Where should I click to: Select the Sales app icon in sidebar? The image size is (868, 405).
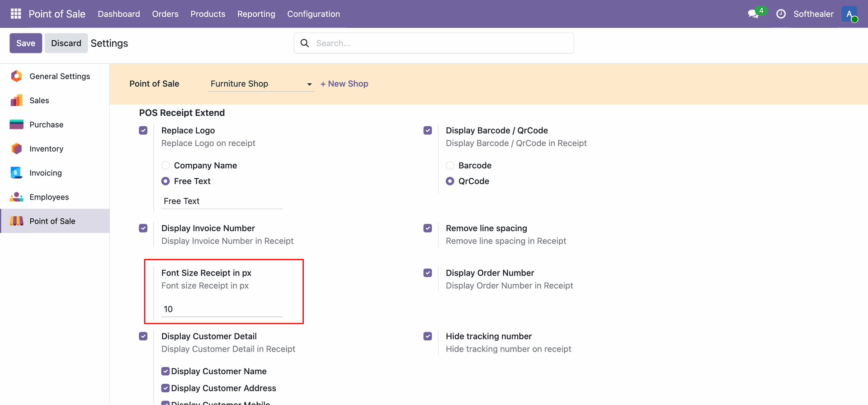[17, 100]
